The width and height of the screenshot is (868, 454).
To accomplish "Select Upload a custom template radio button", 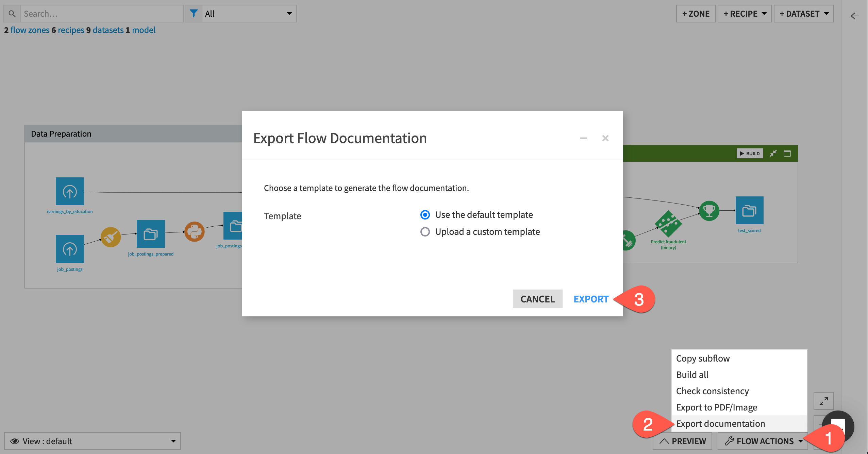I will (x=425, y=231).
